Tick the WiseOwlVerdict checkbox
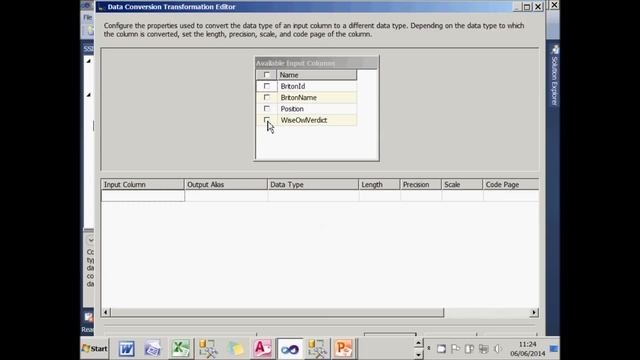Screen dimensions: 640x360 pyautogui.click(x=267, y=120)
